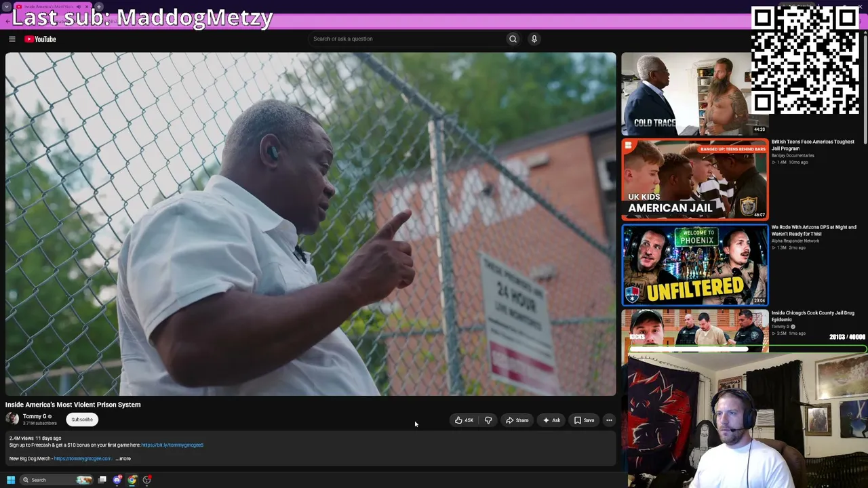Save the video to a playlist
Viewport: 868px width, 488px height.
pos(584,420)
